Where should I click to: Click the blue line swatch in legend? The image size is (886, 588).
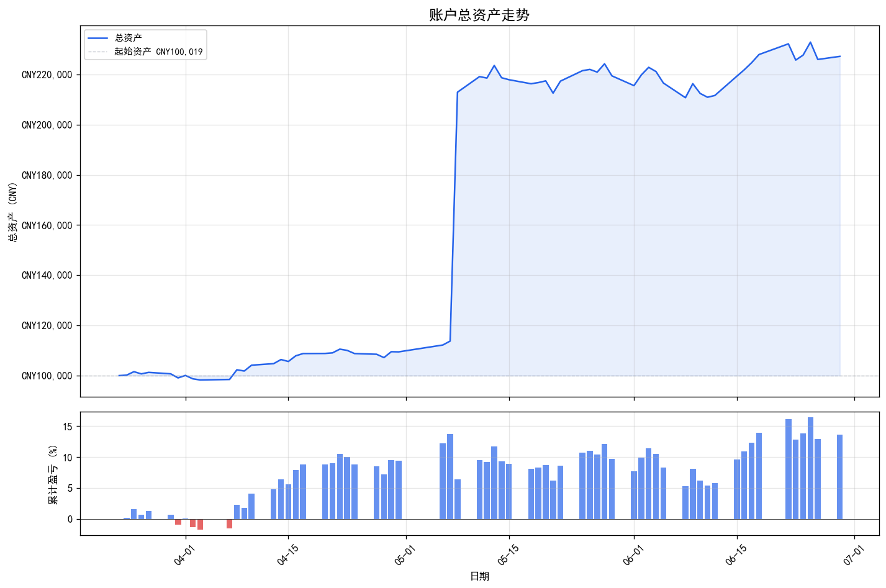98,38
